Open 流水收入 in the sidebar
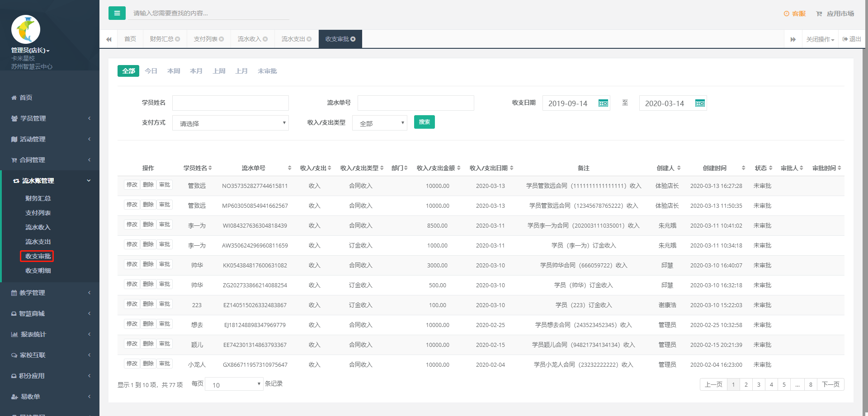The width and height of the screenshot is (868, 416). 38,227
